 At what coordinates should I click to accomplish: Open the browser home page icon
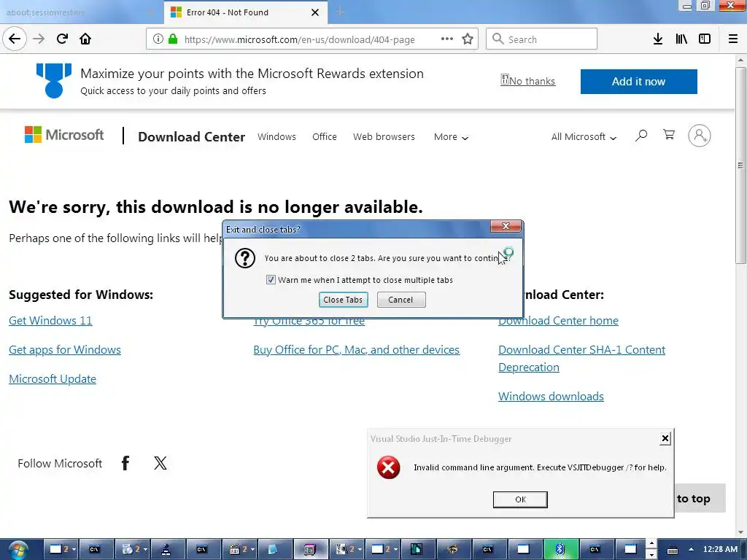pyautogui.click(x=85, y=39)
